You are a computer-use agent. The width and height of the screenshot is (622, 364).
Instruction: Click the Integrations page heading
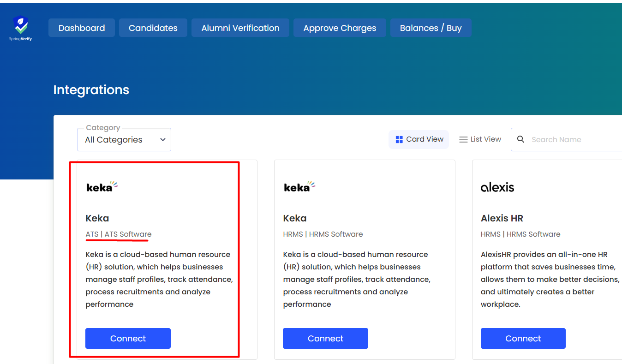tap(91, 90)
